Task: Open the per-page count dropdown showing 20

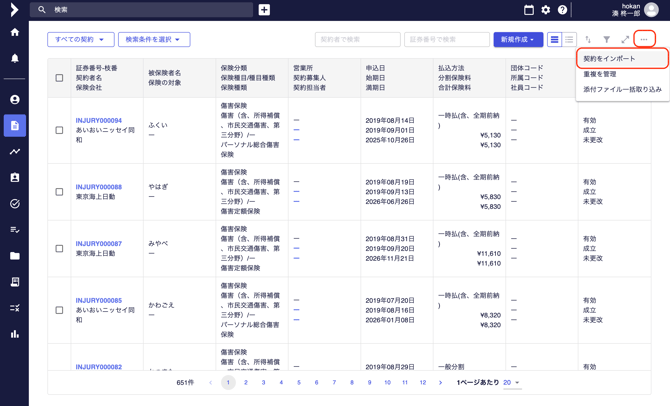Action: coord(511,383)
